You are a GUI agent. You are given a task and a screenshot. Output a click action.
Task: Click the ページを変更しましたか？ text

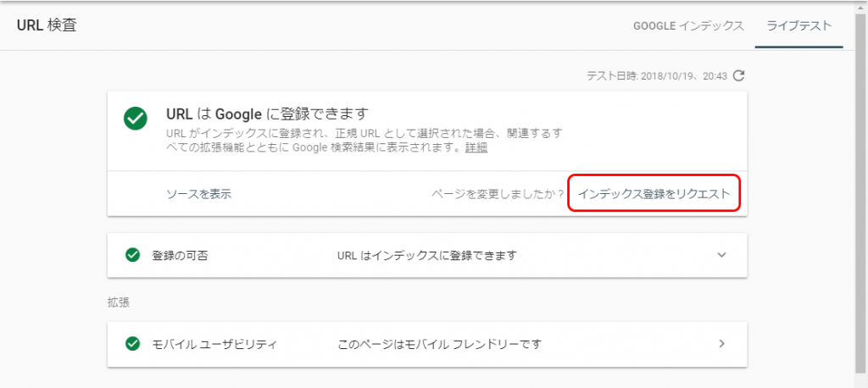point(498,194)
